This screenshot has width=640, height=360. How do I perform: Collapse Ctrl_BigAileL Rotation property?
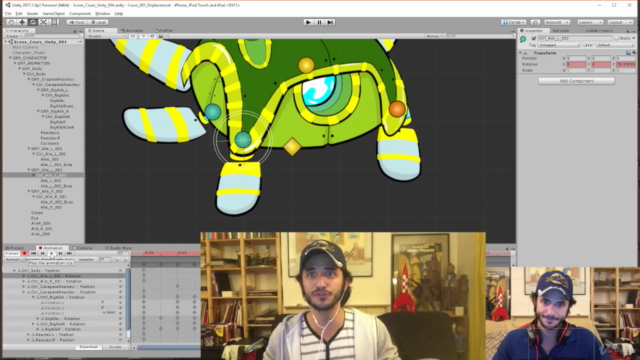point(33,298)
